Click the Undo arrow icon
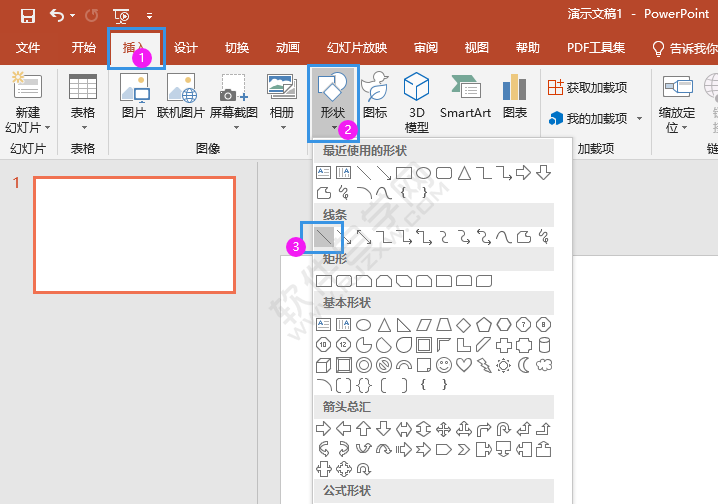 click(x=57, y=15)
